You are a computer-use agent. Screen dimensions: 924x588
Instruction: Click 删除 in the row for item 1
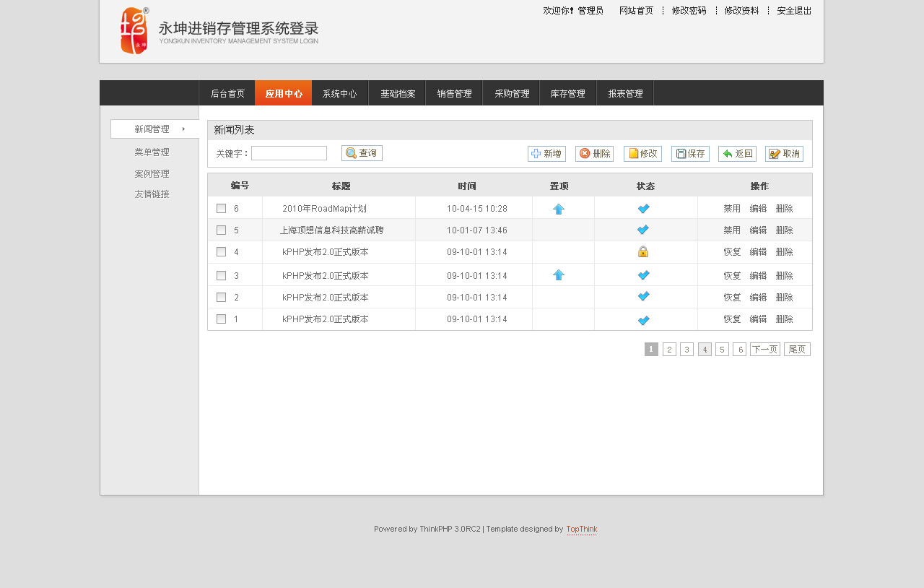[x=784, y=319]
